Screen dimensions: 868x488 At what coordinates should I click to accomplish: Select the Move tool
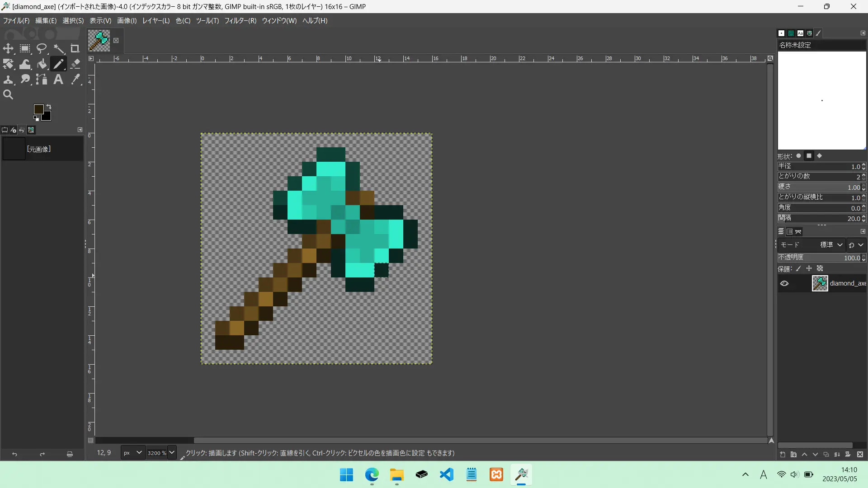[8, 49]
